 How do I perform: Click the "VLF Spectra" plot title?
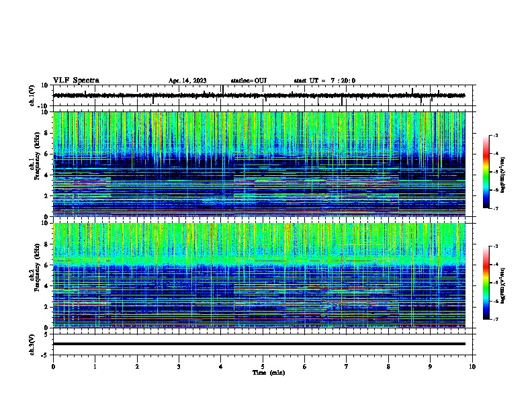tap(76, 80)
